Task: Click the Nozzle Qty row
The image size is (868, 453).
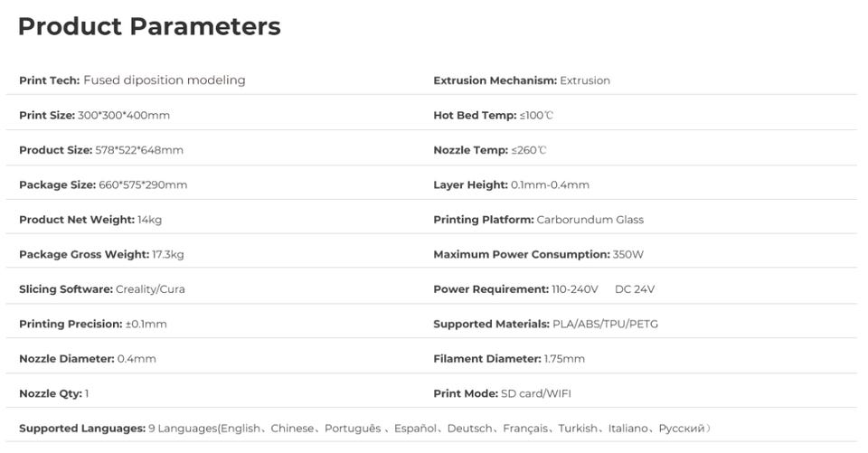Action: tap(54, 393)
